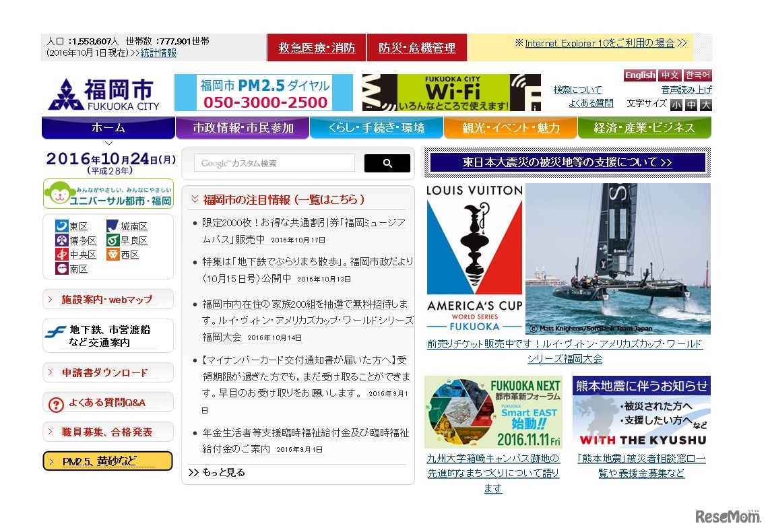Set font size to small (小)
The image size is (770, 532).
point(676,104)
